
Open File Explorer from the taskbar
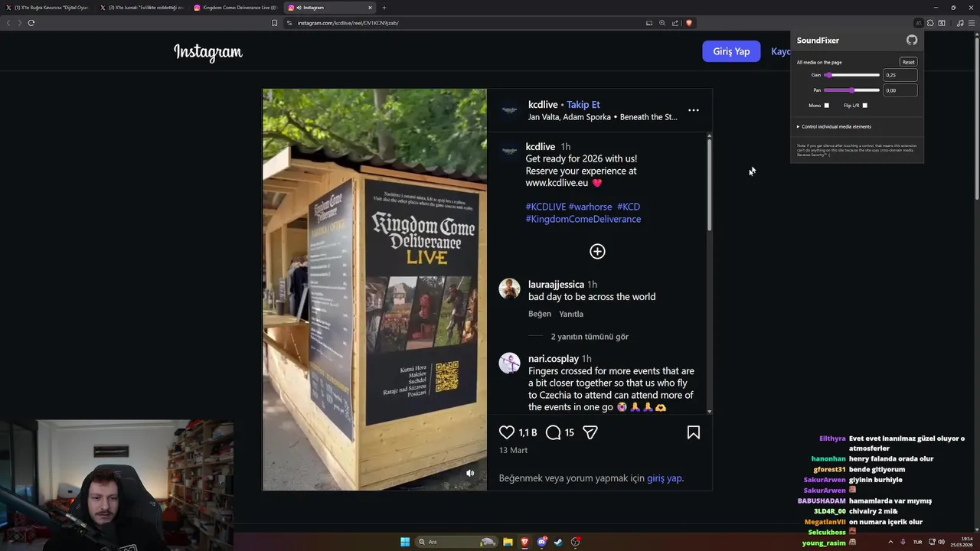pos(508,542)
